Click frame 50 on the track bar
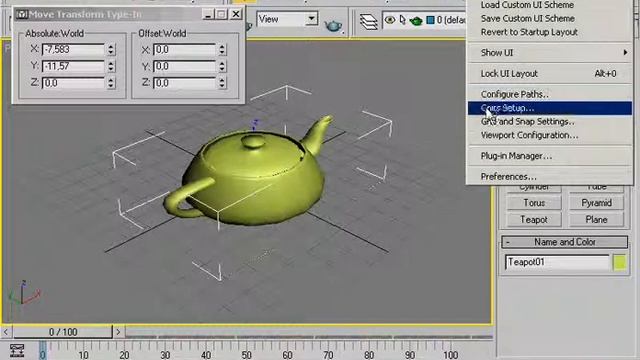640x360 pixels. click(246, 354)
